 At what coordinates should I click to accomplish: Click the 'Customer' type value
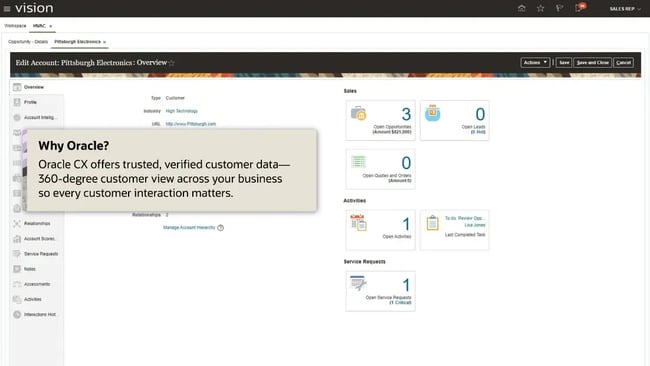point(175,98)
